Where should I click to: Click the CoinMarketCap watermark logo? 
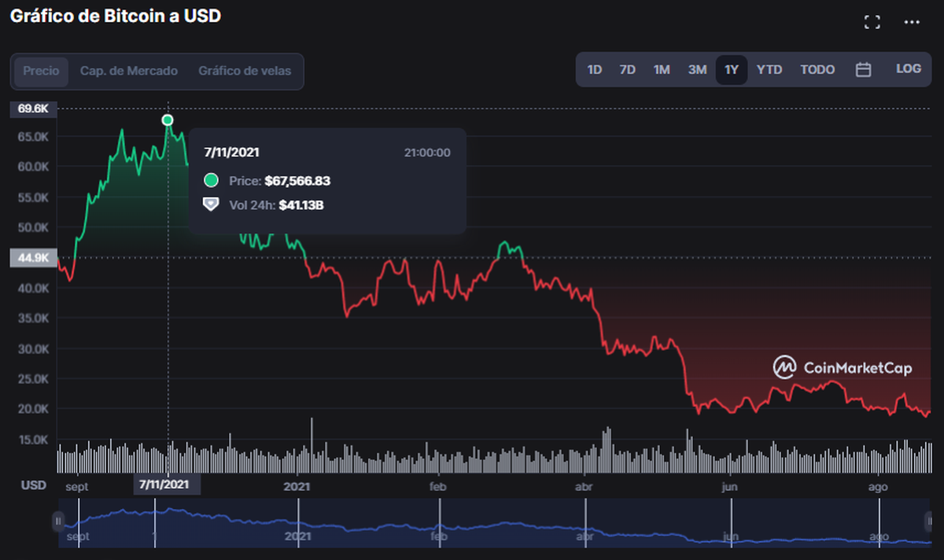[x=843, y=367]
